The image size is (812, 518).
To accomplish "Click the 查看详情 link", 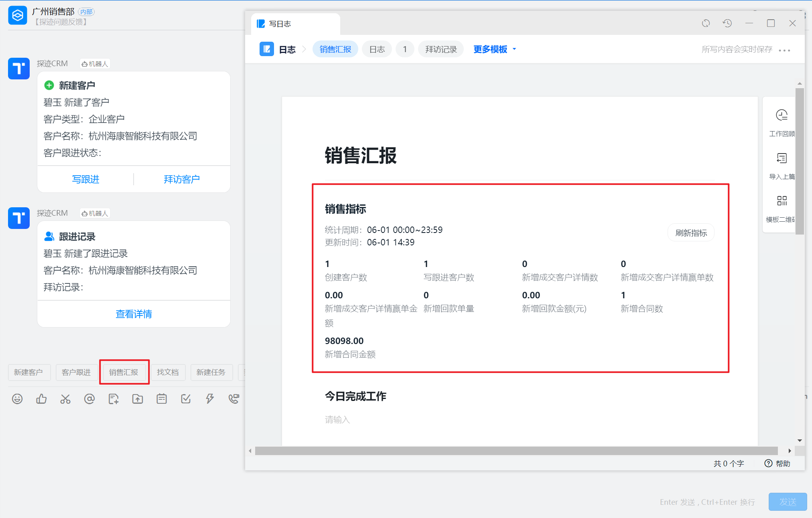I will [x=134, y=314].
